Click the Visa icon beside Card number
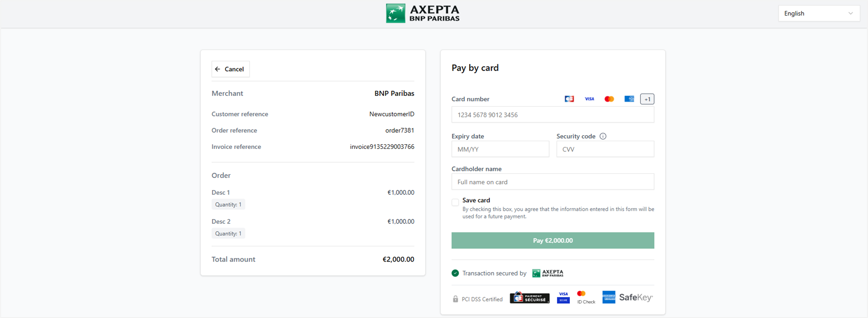The image size is (868, 318). (x=589, y=99)
